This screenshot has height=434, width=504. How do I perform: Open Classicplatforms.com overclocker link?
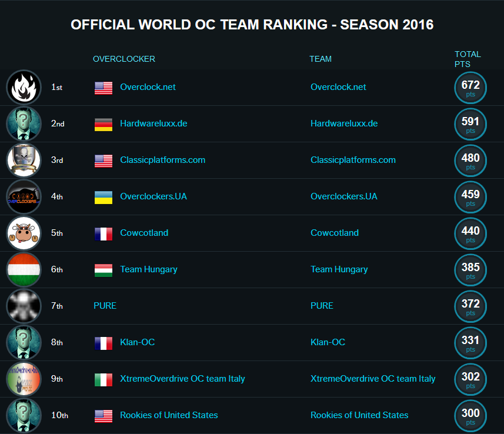pos(163,160)
